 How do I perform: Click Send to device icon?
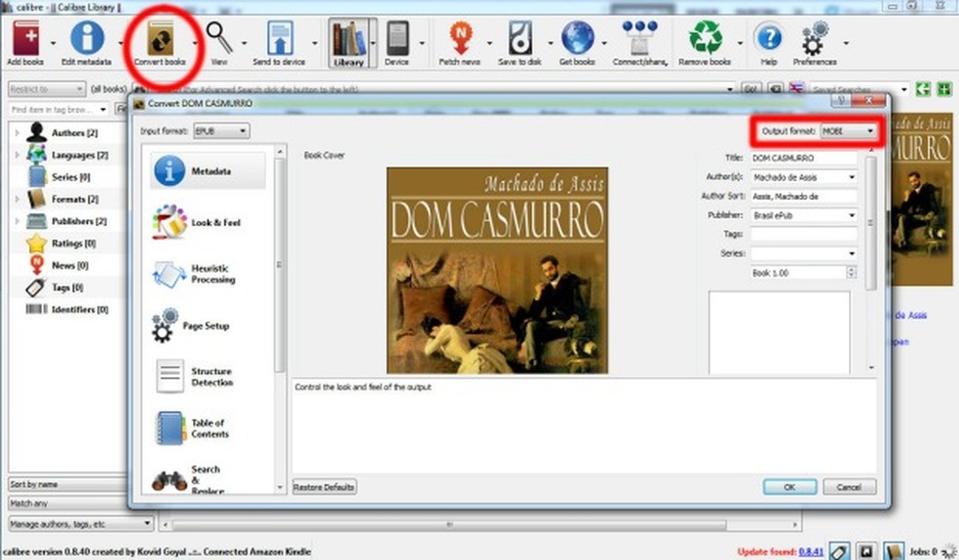pos(280,38)
